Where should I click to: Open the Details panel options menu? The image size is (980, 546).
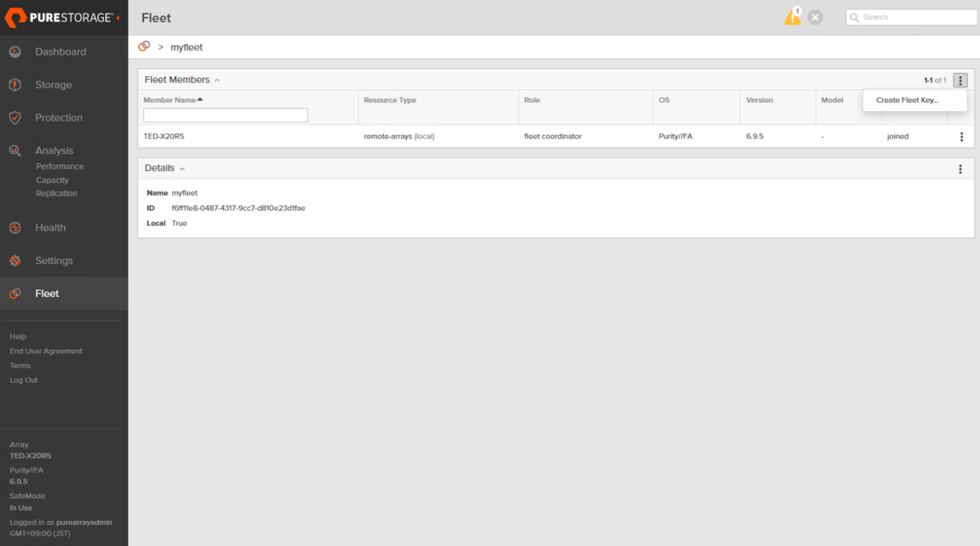coord(960,168)
